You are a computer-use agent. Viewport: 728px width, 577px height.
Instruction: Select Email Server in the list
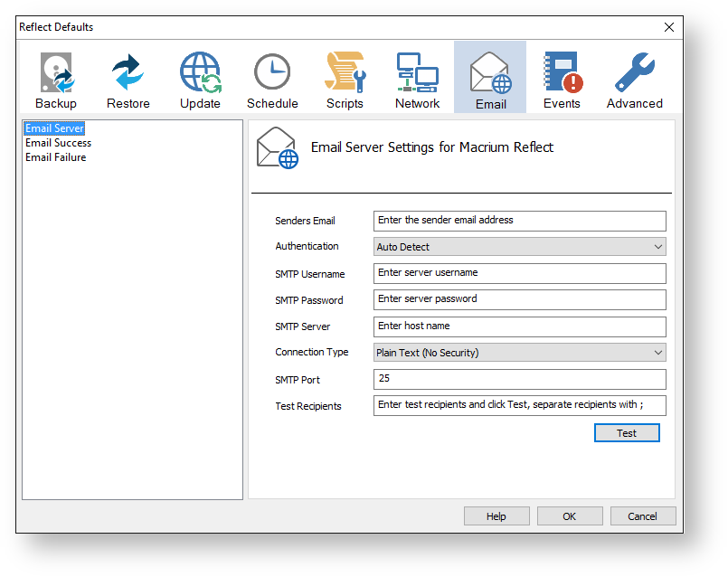[54, 128]
